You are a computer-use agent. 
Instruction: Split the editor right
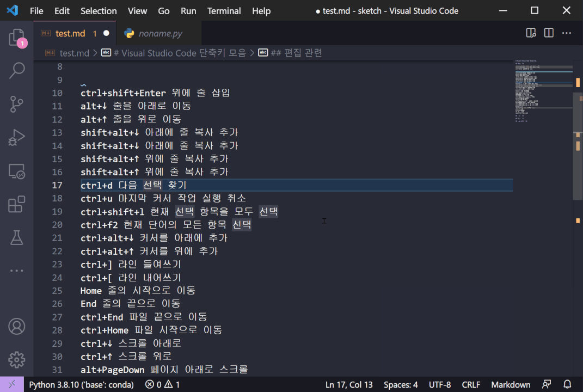coord(549,33)
